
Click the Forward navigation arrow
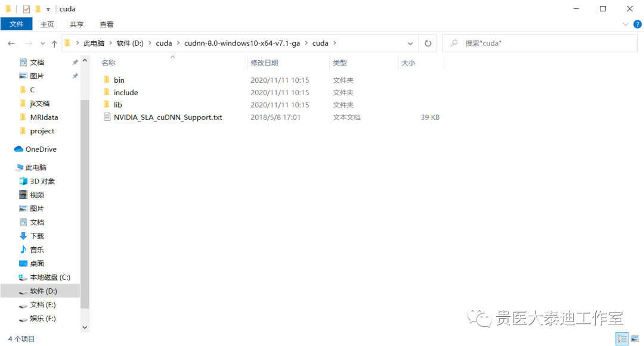pyautogui.click(x=29, y=43)
